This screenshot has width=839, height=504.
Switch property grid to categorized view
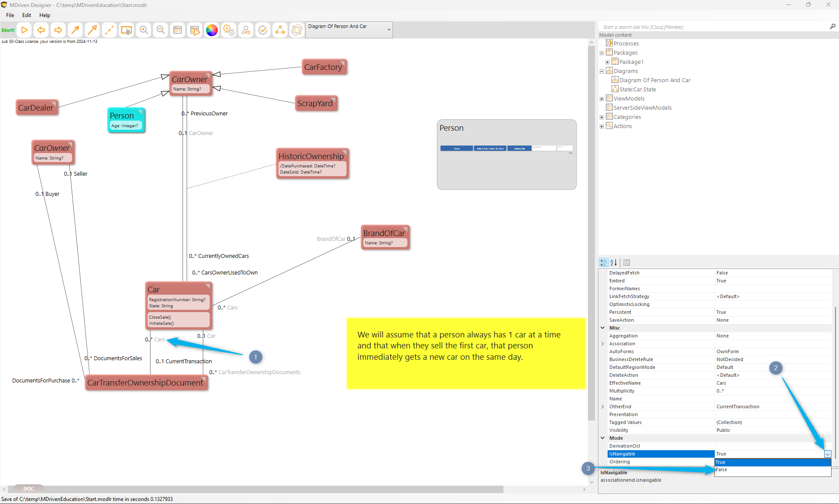click(x=604, y=263)
